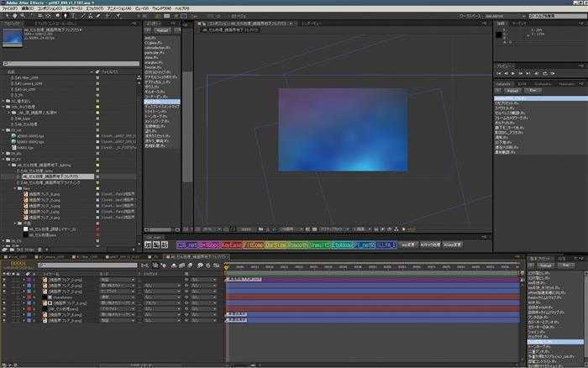
Task: Jump to first frame in Preview panel
Action: coord(499,74)
